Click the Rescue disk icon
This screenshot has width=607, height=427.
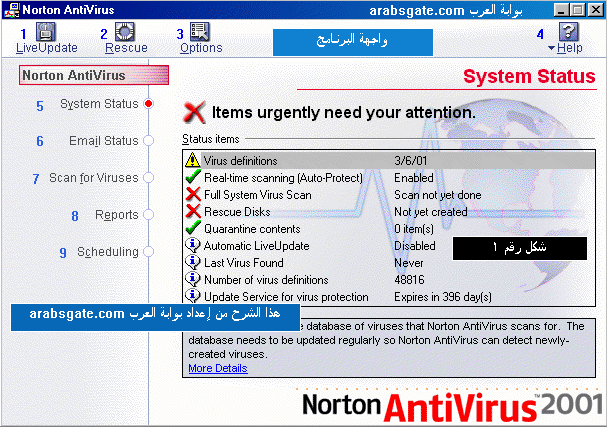[125, 32]
